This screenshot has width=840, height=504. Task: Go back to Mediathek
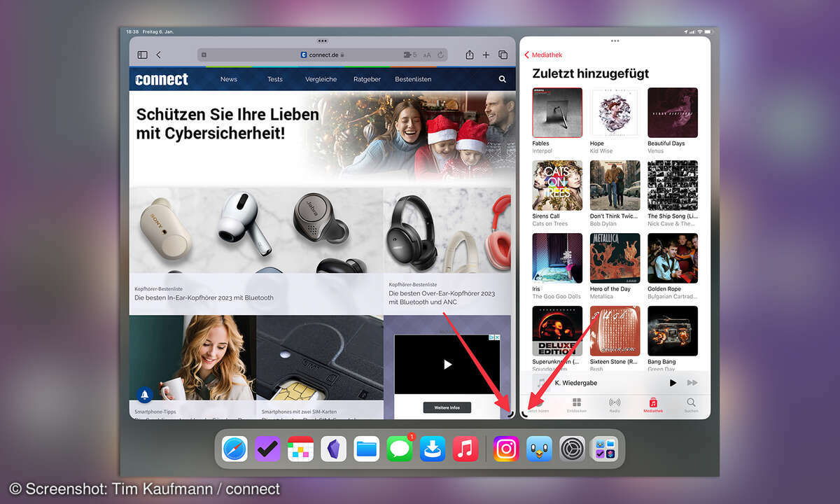(x=543, y=55)
